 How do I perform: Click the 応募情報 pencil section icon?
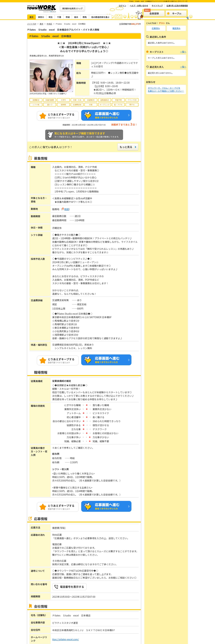30,518
